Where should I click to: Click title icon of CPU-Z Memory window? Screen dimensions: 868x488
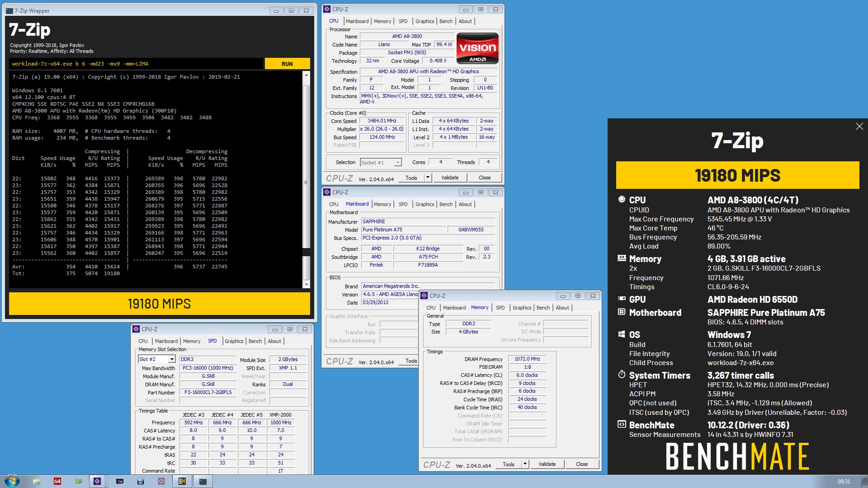click(424, 296)
